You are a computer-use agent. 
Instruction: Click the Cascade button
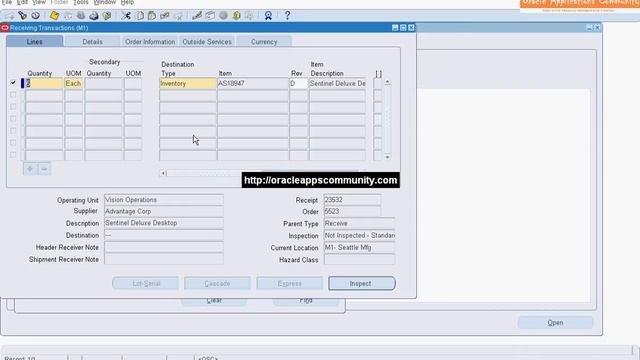pos(217,283)
